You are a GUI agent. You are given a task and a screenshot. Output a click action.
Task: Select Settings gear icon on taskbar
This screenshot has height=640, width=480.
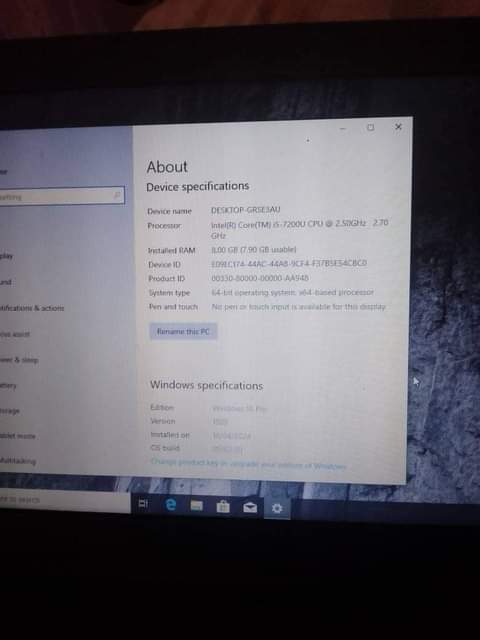click(277, 508)
